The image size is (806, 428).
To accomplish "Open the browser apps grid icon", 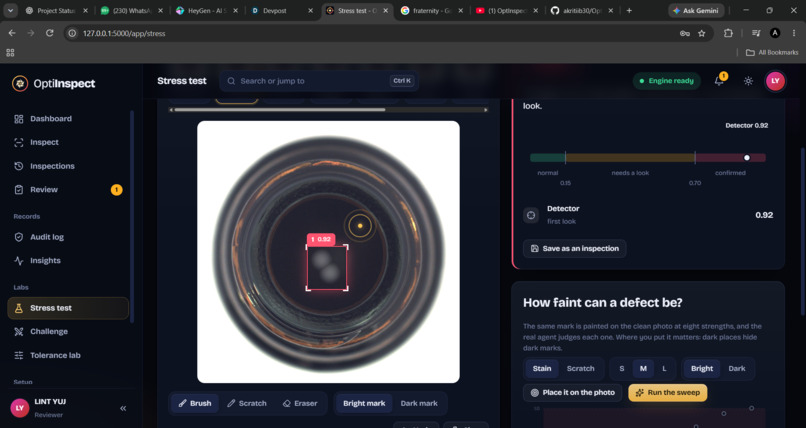I will 10,52.
